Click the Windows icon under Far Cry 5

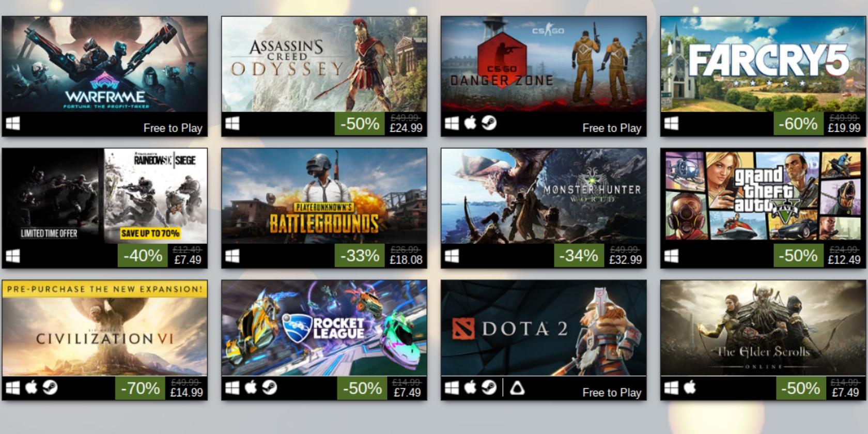tap(671, 123)
